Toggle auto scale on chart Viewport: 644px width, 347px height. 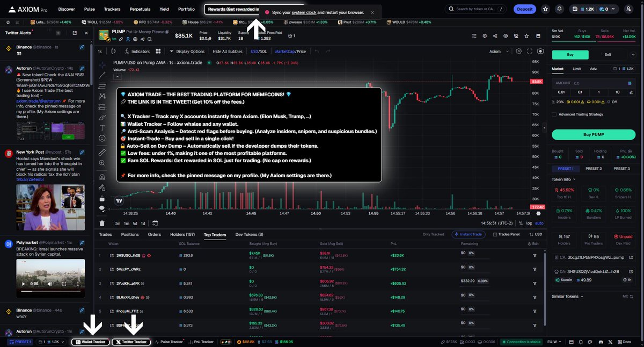pos(539,223)
